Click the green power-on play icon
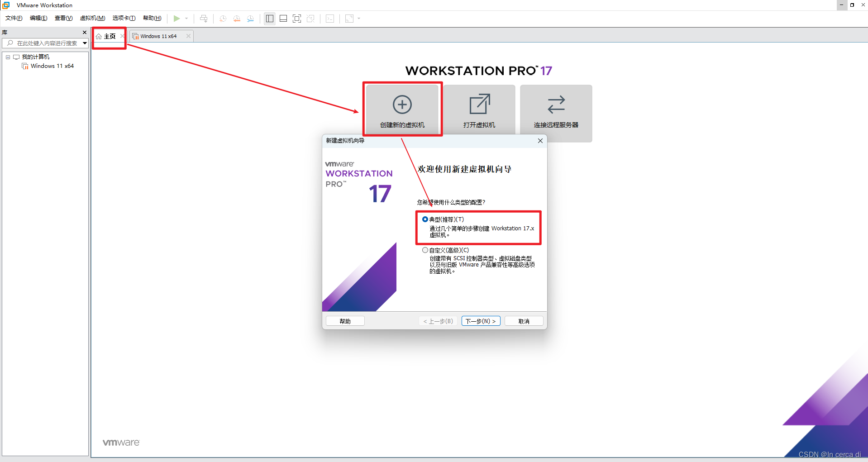This screenshot has width=868, height=462. point(176,19)
